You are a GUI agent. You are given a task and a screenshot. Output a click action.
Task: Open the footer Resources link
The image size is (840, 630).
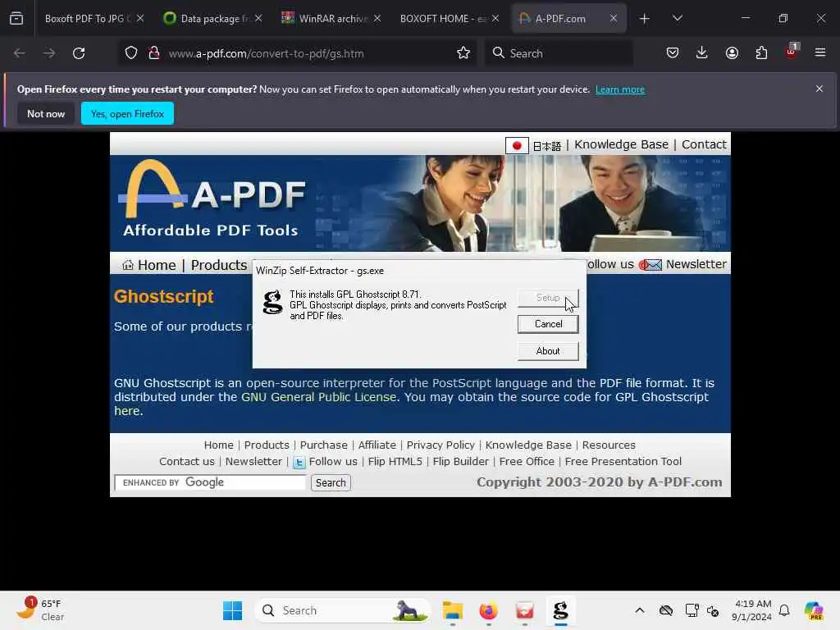pos(609,445)
